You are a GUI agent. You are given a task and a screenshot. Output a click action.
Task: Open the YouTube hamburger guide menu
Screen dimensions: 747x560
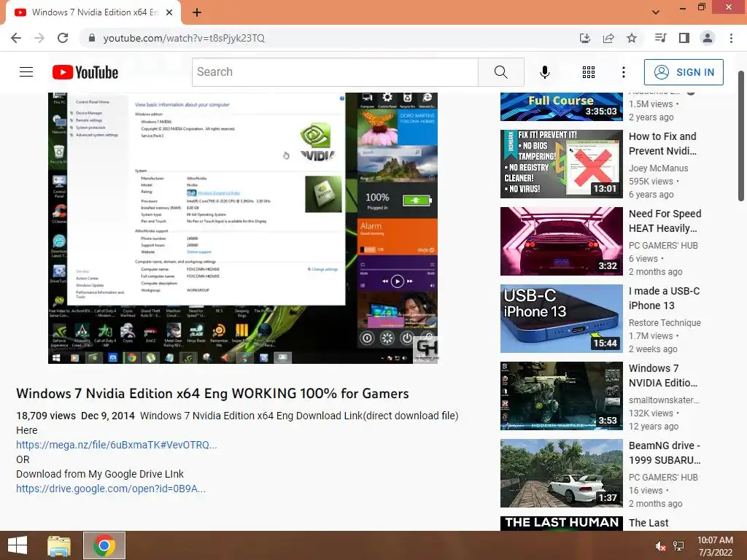click(26, 72)
